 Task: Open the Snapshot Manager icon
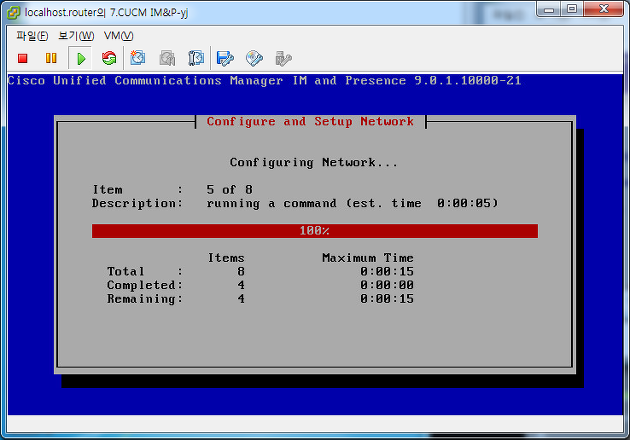(196, 58)
